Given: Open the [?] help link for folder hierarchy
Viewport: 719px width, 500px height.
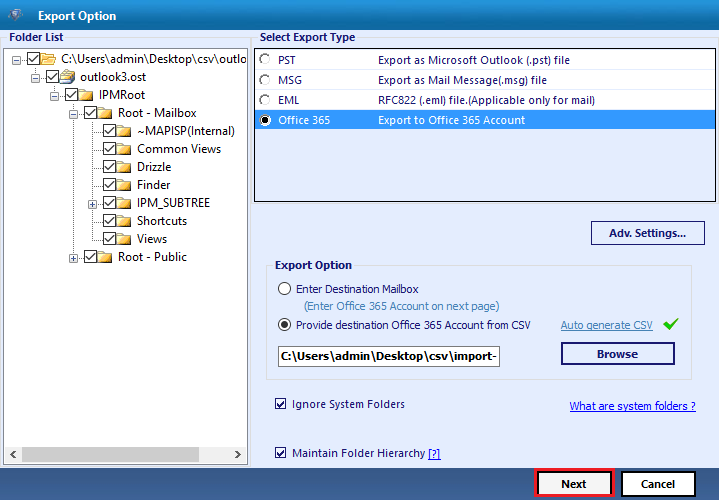Looking at the screenshot, I should click(x=434, y=454).
